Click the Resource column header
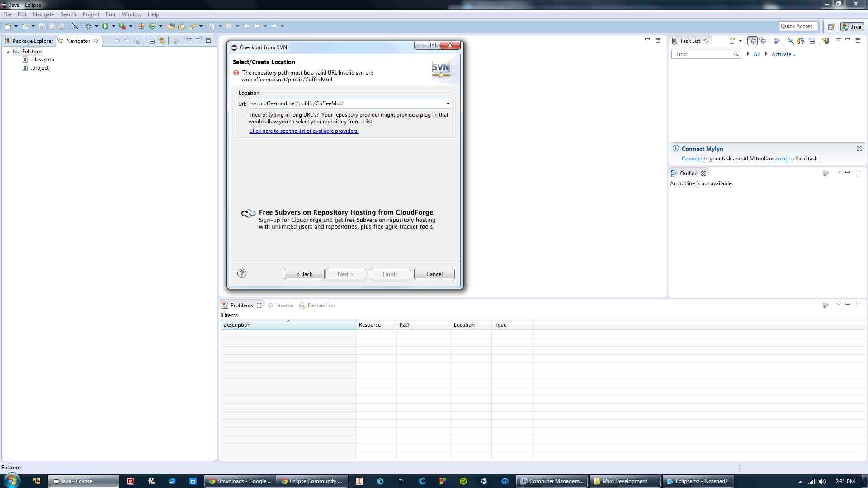 376,325
